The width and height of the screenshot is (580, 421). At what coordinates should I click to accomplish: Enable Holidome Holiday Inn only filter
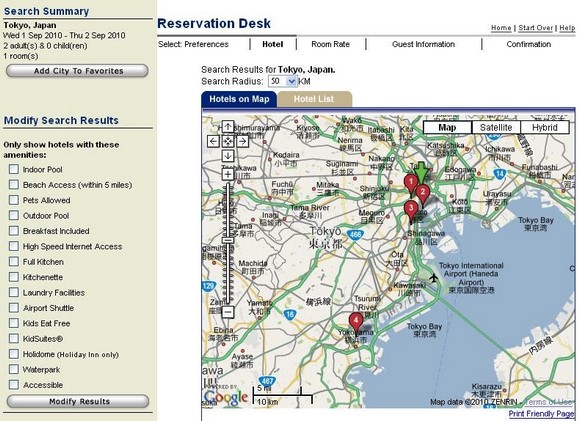(x=14, y=354)
